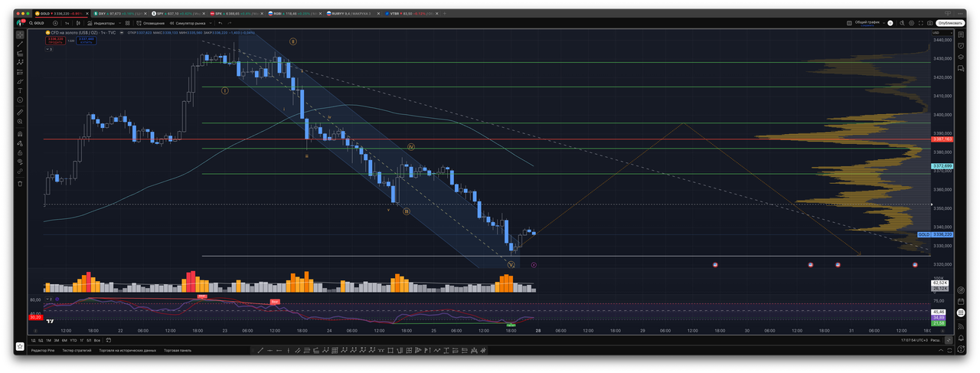980x373 pixels.
Task: Open the Торговая панель tab
Action: point(178,350)
